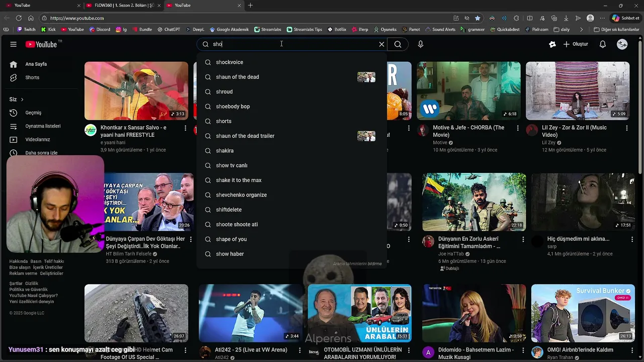This screenshot has width=644, height=362.
Task: Open Shorts in the sidebar
Action: click(x=32, y=77)
